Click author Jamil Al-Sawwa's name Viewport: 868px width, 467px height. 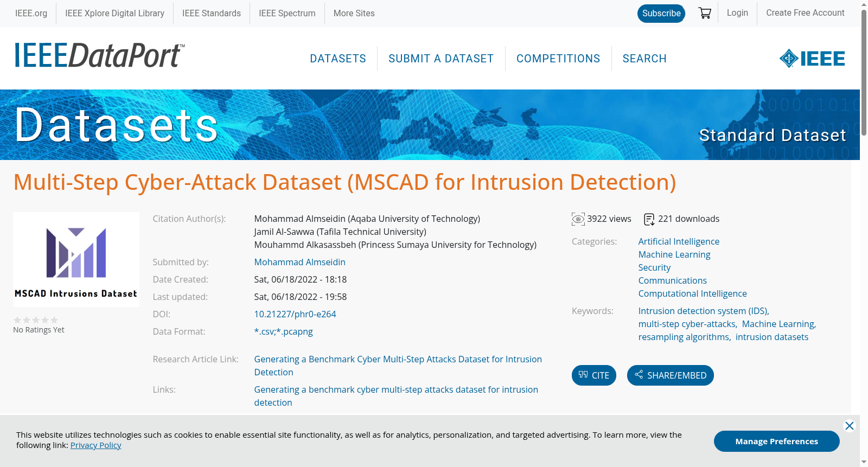[340, 232]
